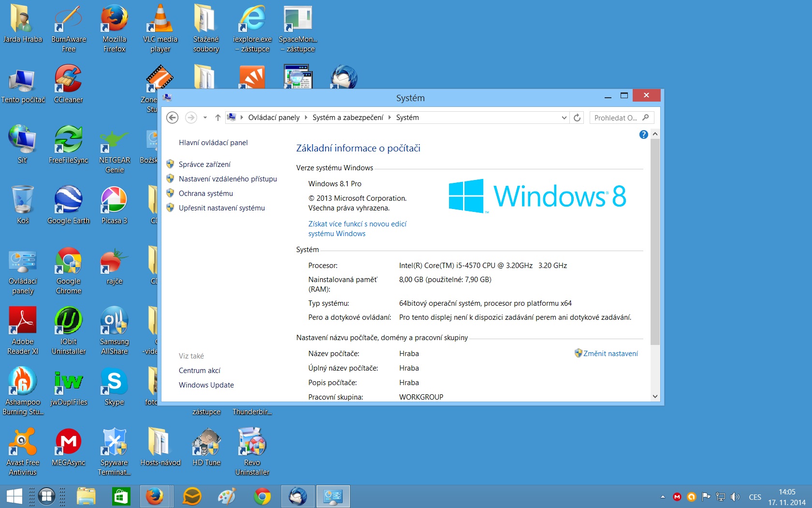Screen dimensions: 812x508
Task: Open the SpaceMon shortcut on the desktop
Action: [298, 29]
